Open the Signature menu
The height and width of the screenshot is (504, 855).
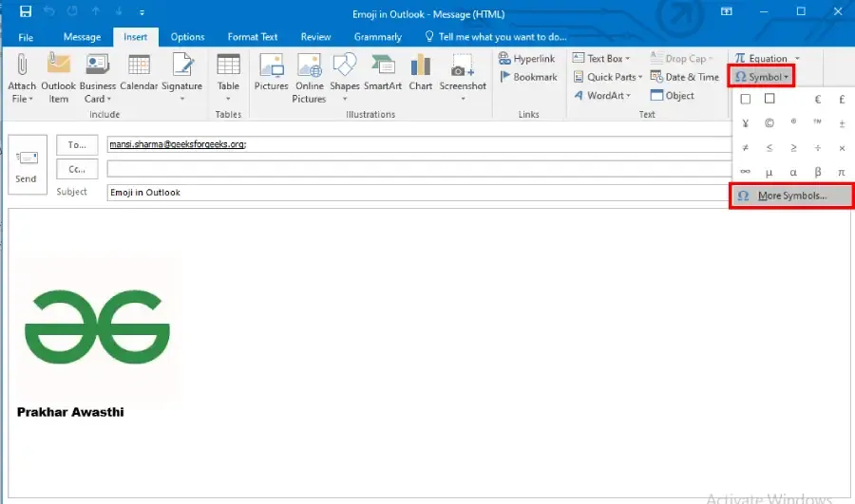(182, 78)
